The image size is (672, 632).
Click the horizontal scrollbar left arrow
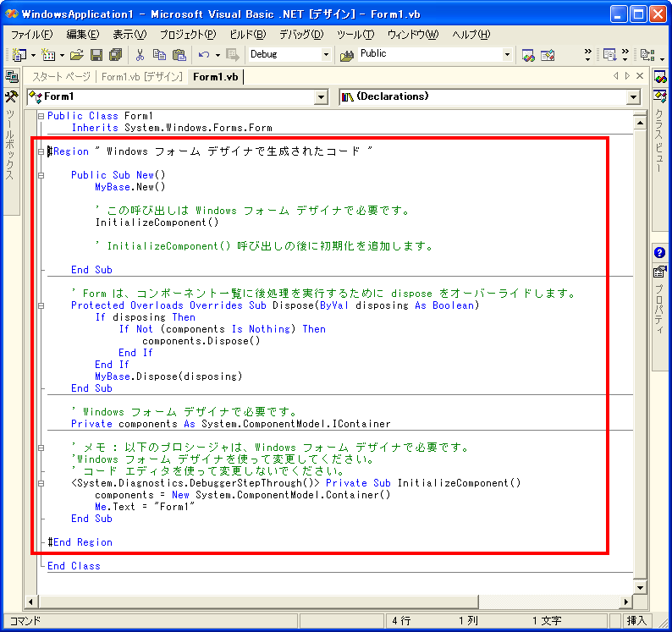(x=30, y=602)
